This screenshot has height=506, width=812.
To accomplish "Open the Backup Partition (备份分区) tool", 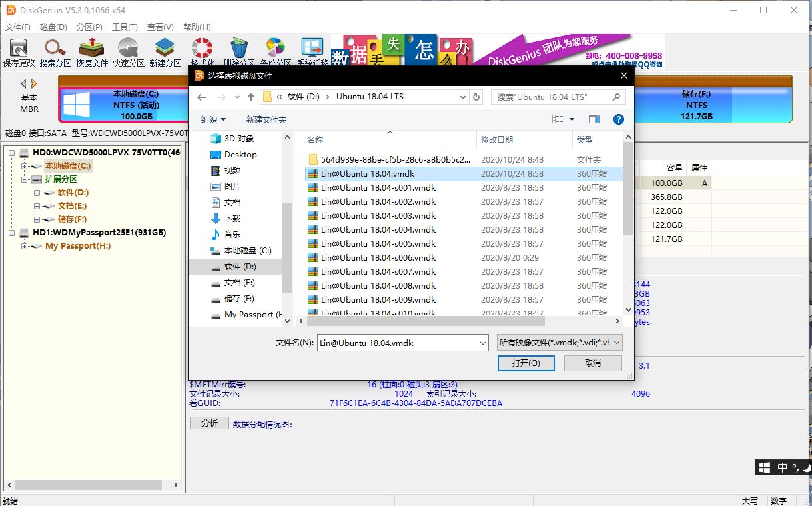I will pos(276,53).
